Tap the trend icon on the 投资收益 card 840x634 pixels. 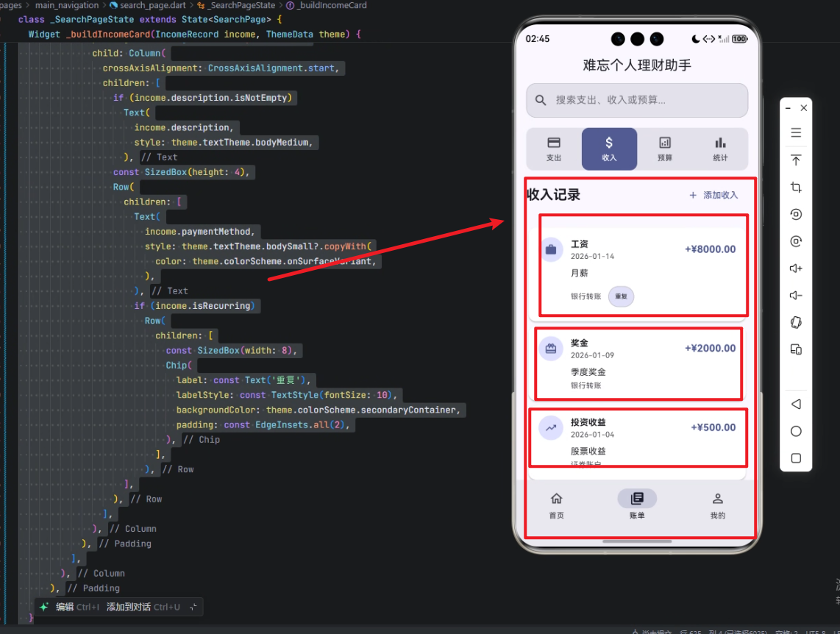pyautogui.click(x=551, y=428)
